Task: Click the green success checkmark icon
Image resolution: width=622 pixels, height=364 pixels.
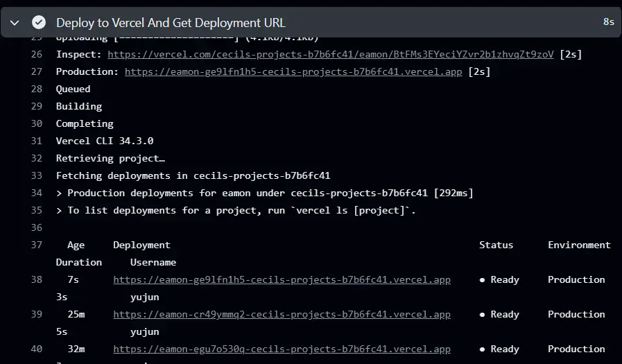Action: pos(39,22)
